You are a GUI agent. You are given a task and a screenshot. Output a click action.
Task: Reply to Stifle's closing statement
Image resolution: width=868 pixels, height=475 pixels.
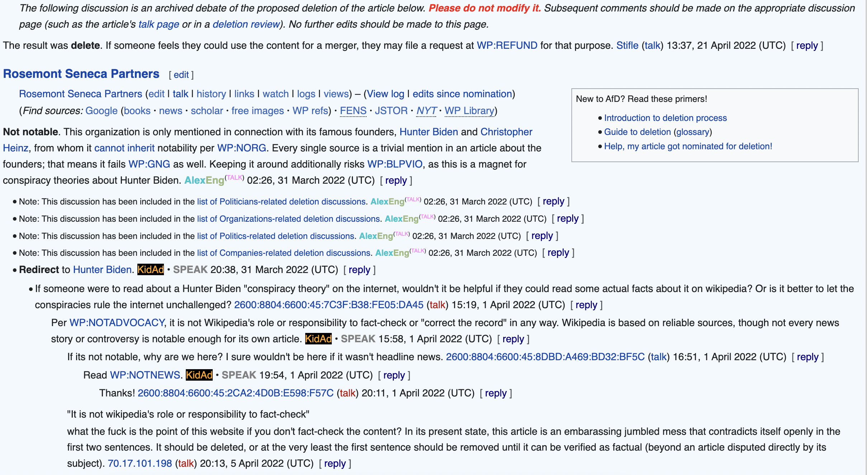point(807,46)
